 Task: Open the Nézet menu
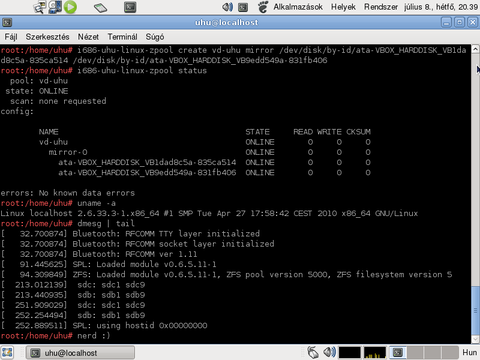88,37
